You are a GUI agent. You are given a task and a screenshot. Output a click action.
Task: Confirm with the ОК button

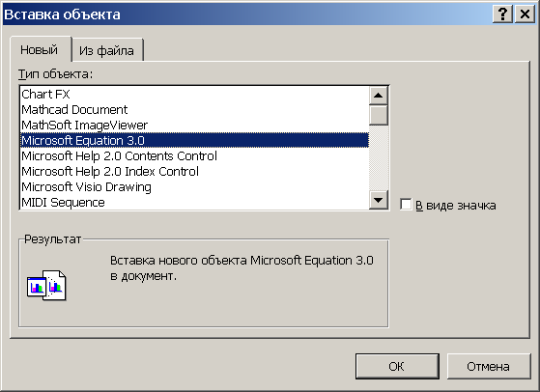tap(397, 367)
